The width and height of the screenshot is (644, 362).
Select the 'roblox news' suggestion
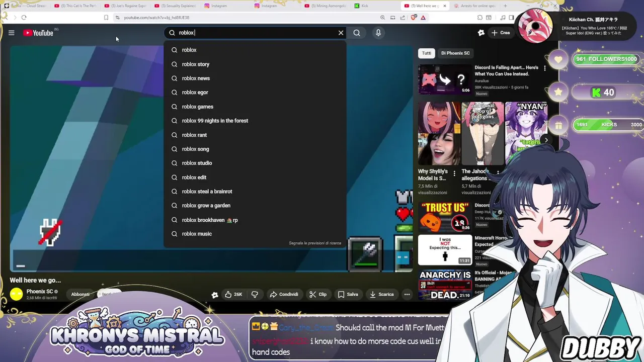click(255, 78)
